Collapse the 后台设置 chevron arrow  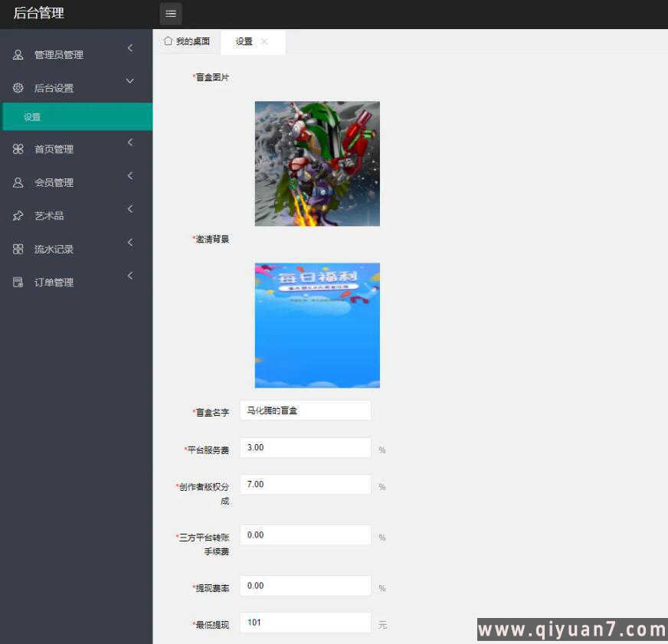[130, 81]
